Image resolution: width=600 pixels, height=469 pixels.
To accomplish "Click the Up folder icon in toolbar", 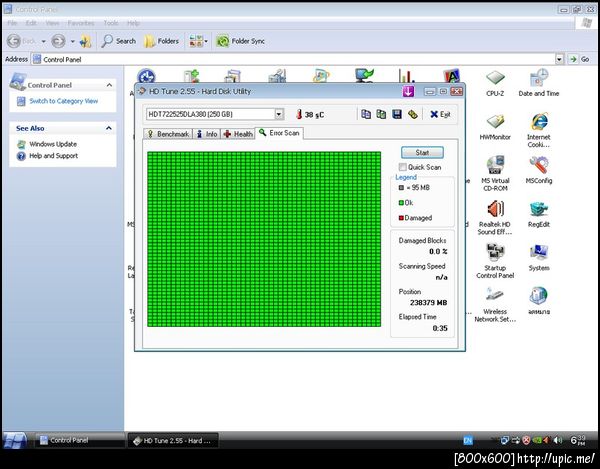I will tap(85, 41).
